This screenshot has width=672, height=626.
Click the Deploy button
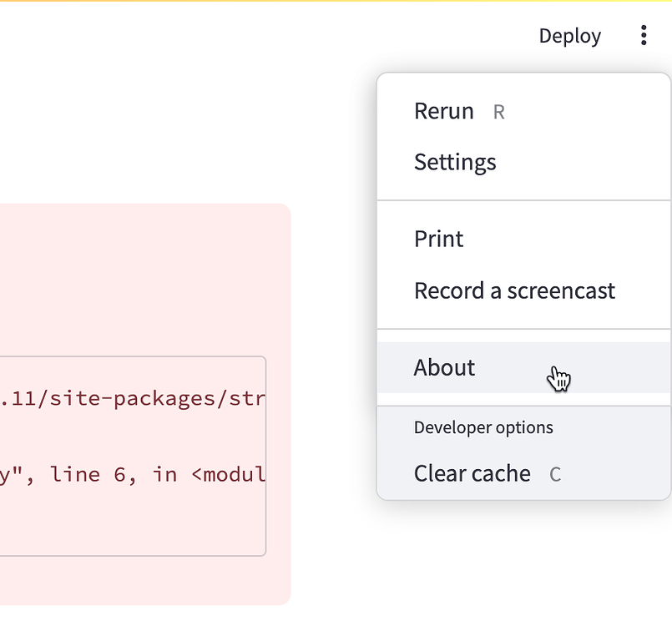click(x=569, y=36)
